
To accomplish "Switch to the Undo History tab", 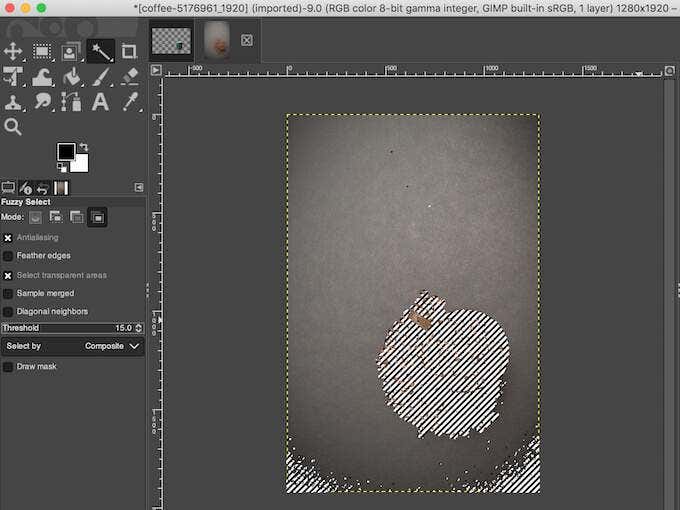I will (44, 188).
